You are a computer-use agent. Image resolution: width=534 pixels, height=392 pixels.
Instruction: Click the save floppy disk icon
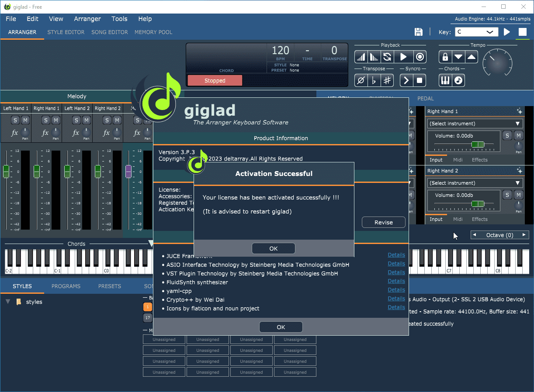click(x=418, y=32)
